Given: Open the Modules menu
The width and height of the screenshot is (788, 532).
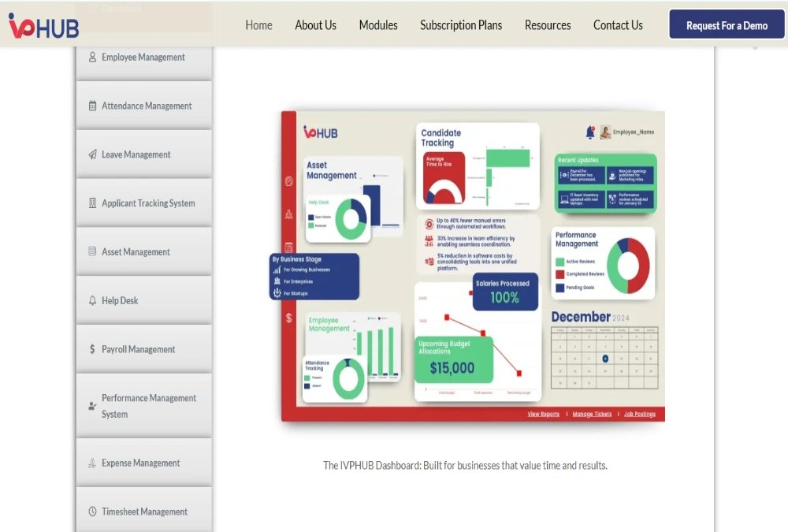Looking at the screenshot, I should click(378, 25).
